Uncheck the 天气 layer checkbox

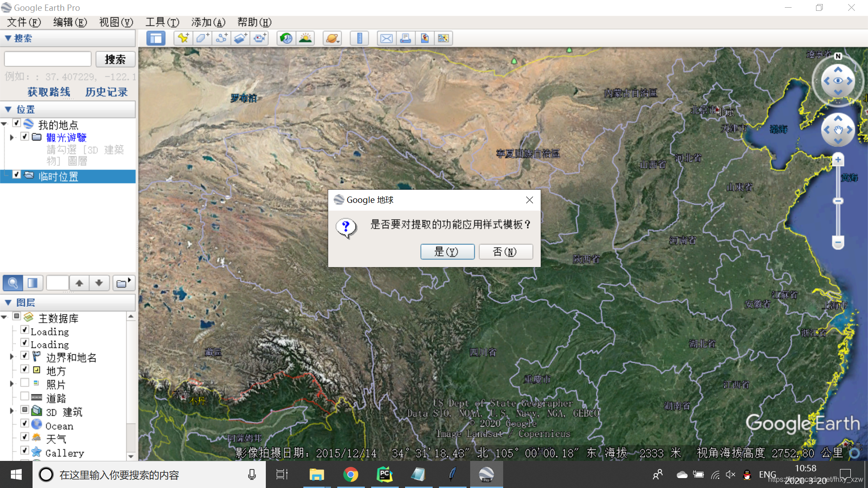(25, 437)
